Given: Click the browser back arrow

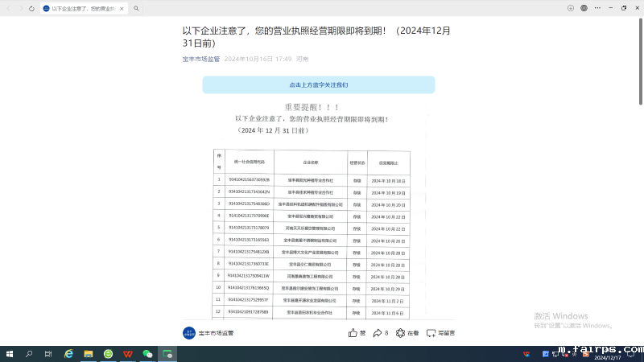Looking at the screenshot, I should pos(9,8).
